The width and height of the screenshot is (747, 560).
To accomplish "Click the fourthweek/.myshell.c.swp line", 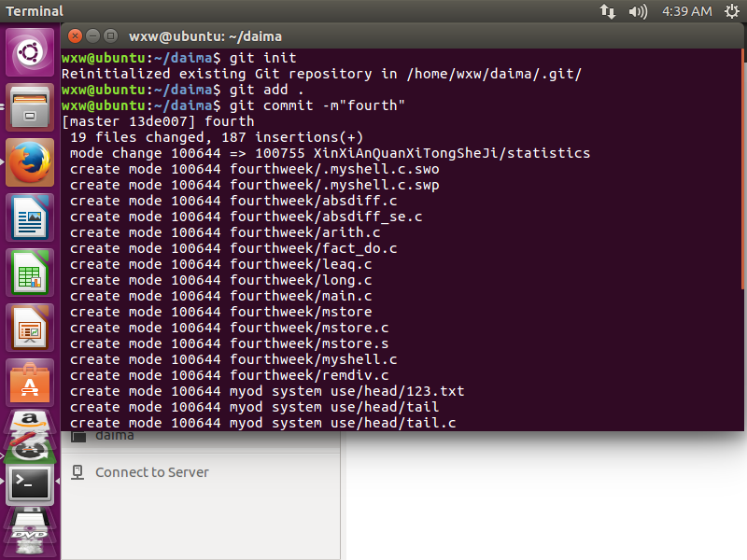I will click(254, 185).
